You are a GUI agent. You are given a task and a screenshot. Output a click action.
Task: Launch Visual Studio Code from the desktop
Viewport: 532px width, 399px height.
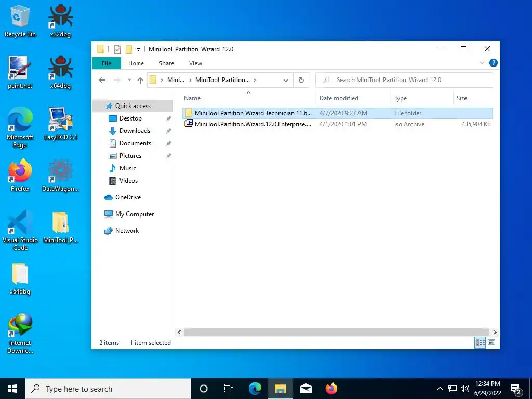point(20,231)
